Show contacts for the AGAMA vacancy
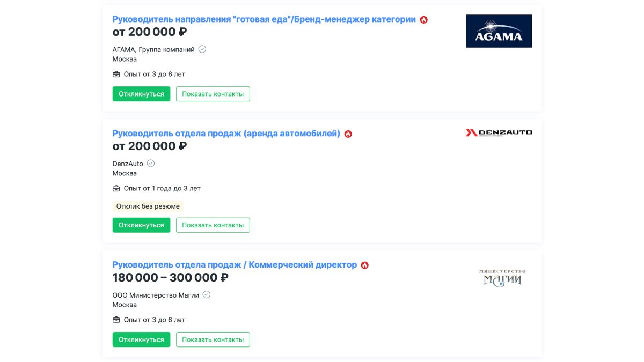 coord(213,94)
